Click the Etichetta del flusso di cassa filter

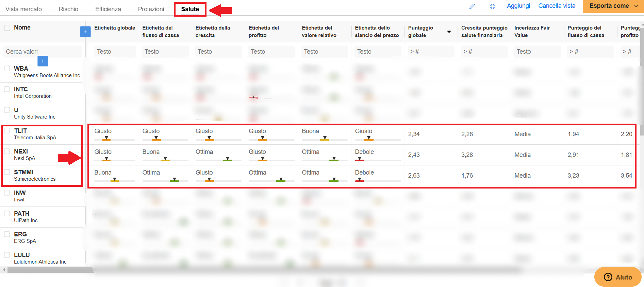(x=165, y=52)
